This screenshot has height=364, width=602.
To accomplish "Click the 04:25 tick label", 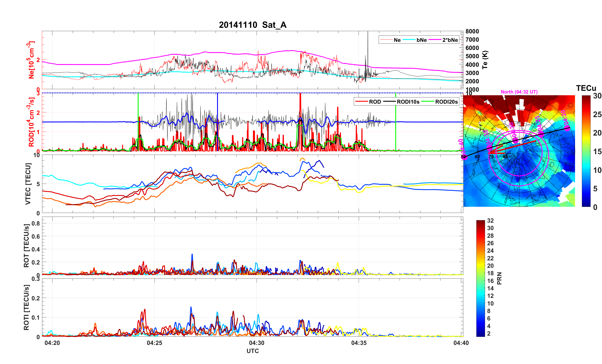I will [x=154, y=343].
